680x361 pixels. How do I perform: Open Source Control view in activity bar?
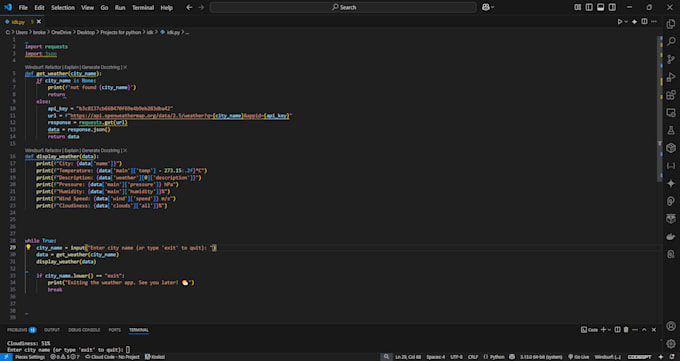pyautogui.click(x=671, y=59)
